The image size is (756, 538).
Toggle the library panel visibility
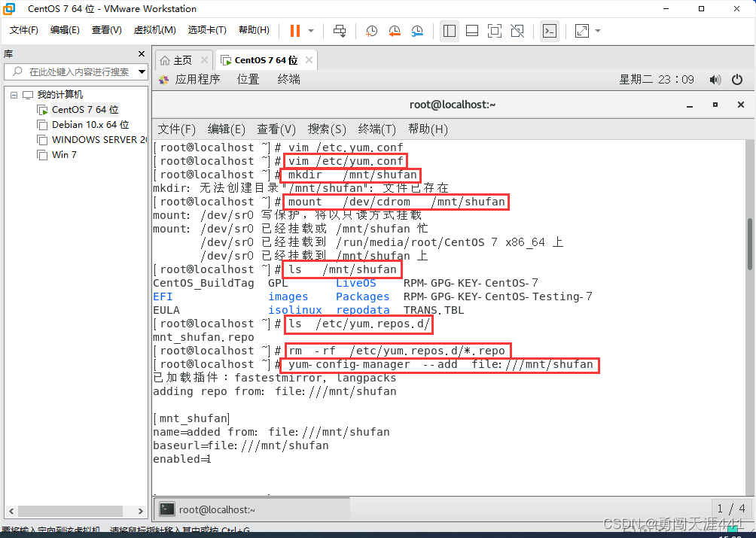(x=450, y=31)
